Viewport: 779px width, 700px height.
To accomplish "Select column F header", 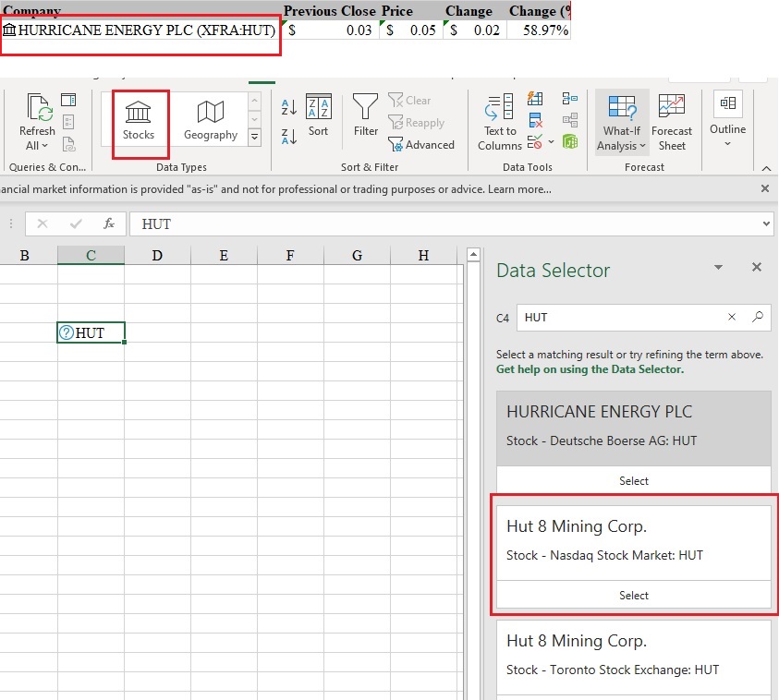I will [290, 255].
